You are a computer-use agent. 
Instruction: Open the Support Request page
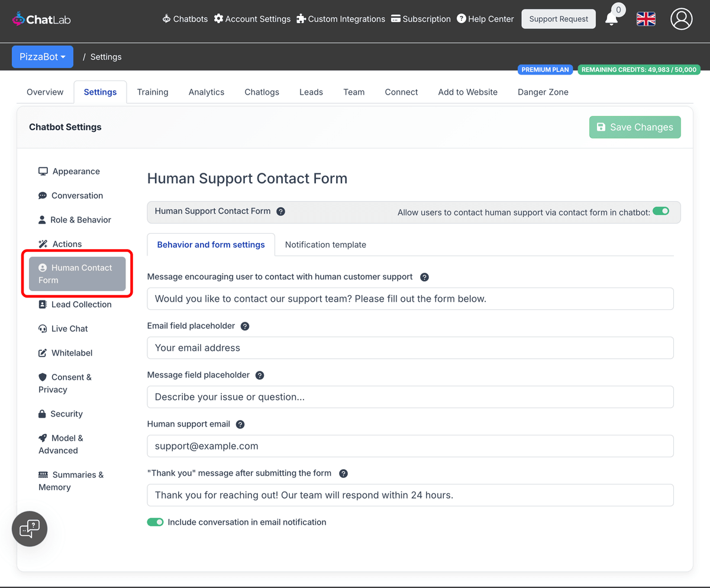click(558, 18)
